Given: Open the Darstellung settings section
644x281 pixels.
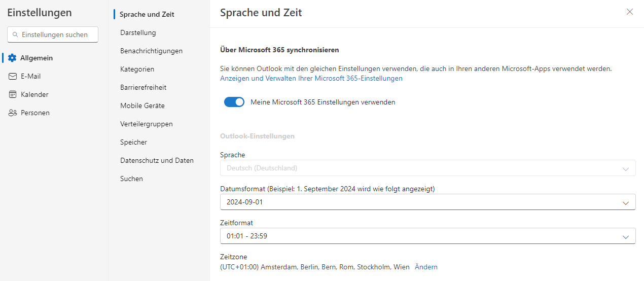Looking at the screenshot, I should [x=138, y=32].
